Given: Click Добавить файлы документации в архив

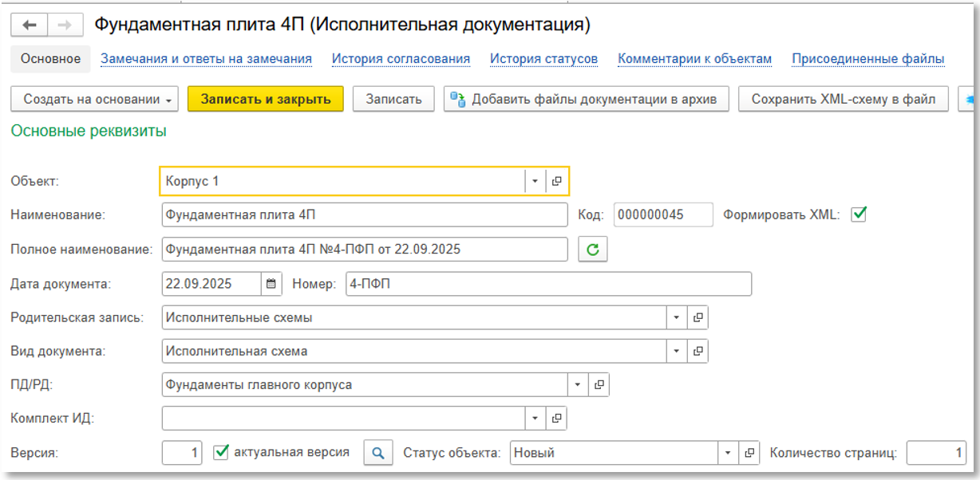Looking at the screenshot, I should [586, 99].
